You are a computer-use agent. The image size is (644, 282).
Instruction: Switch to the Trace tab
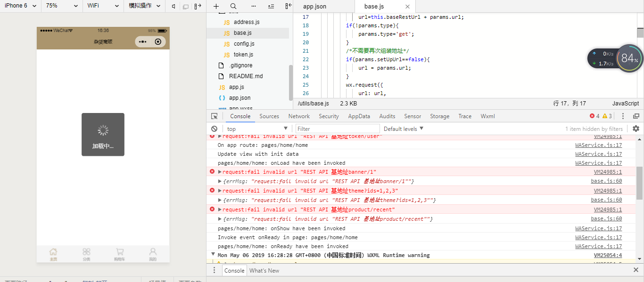click(465, 116)
